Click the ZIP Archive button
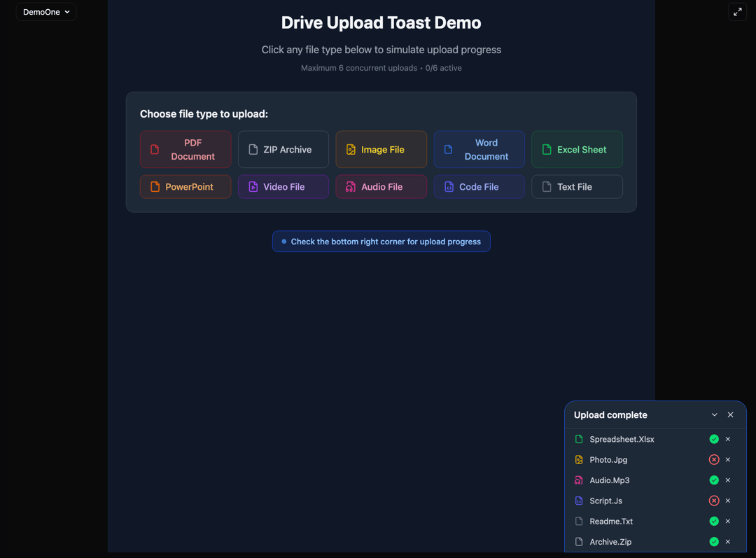This screenshot has width=756, height=558. pos(283,150)
